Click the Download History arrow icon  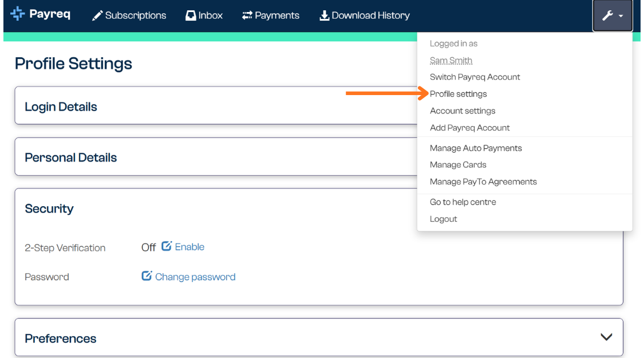(x=324, y=15)
